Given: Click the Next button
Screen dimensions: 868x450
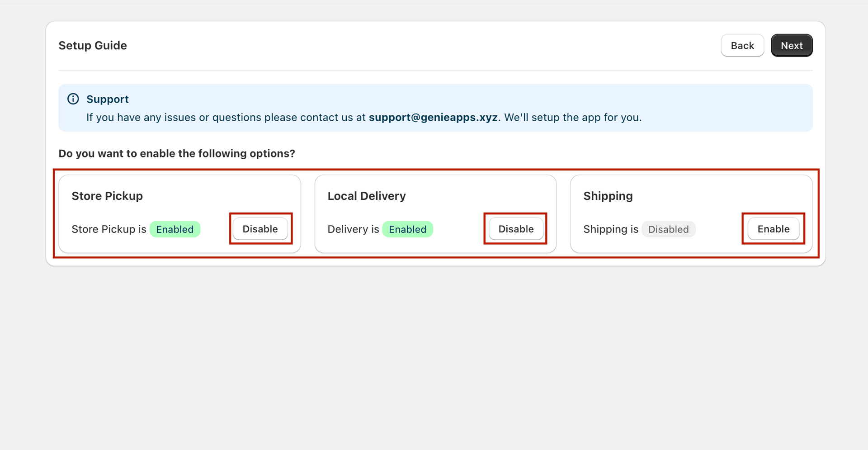Looking at the screenshot, I should click(x=792, y=45).
